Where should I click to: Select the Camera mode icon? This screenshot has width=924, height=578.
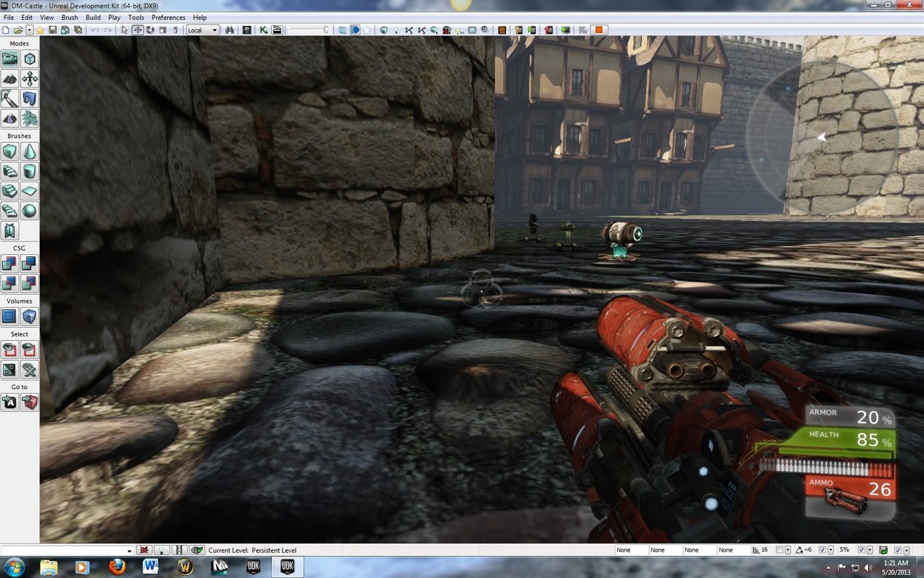(x=10, y=59)
